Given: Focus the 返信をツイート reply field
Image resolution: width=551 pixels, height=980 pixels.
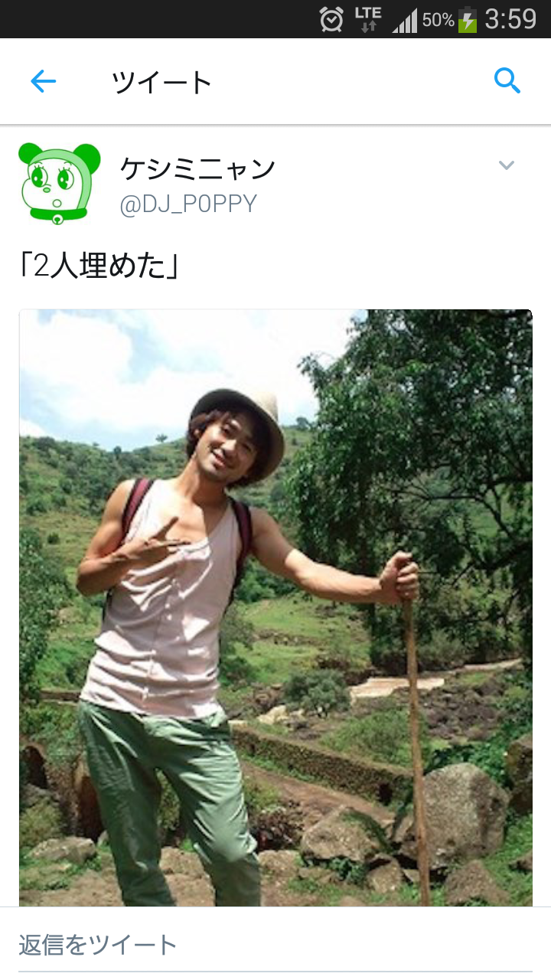Looking at the screenshot, I should (x=275, y=945).
